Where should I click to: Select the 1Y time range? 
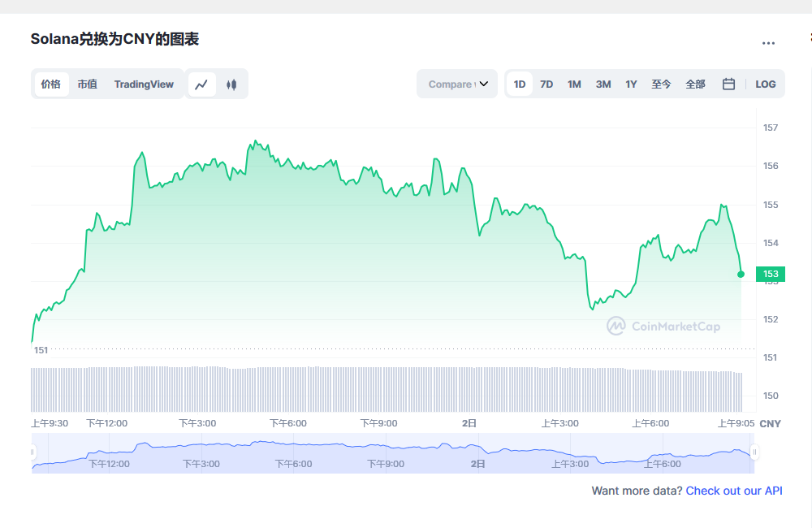(631, 84)
